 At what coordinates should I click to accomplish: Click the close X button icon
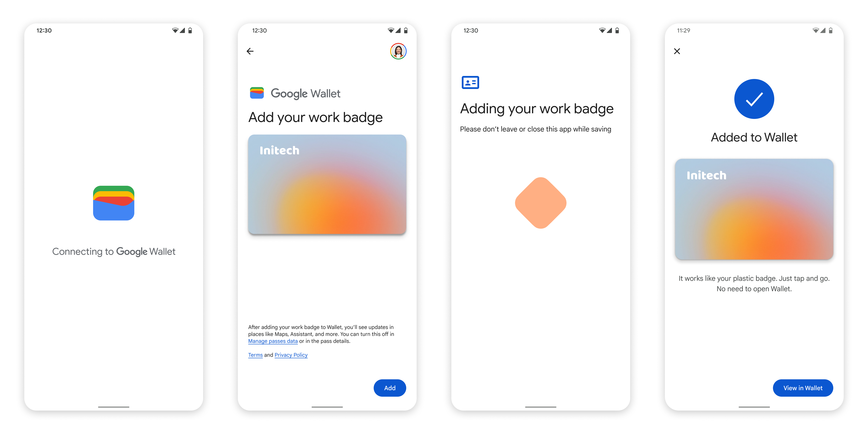[x=677, y=51]
